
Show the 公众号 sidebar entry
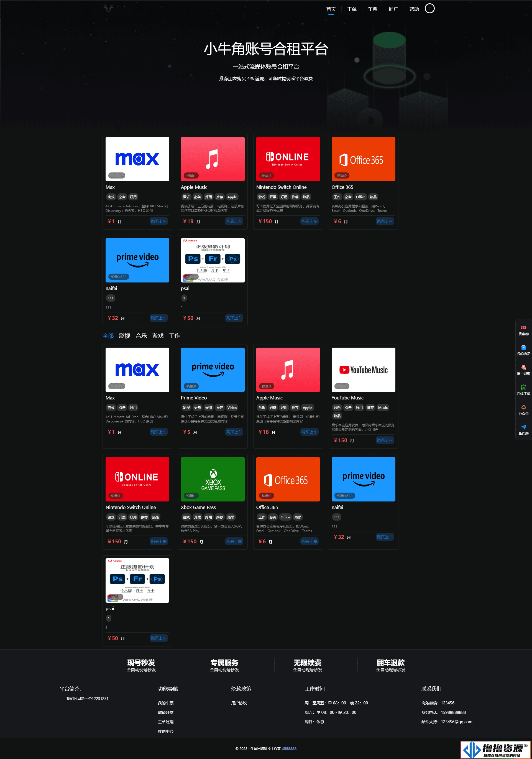click(523, 410)
